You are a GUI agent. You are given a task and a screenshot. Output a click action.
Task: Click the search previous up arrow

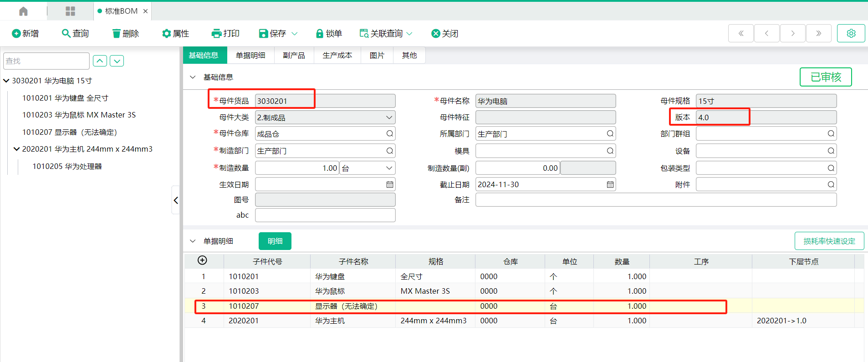(100, 61)
